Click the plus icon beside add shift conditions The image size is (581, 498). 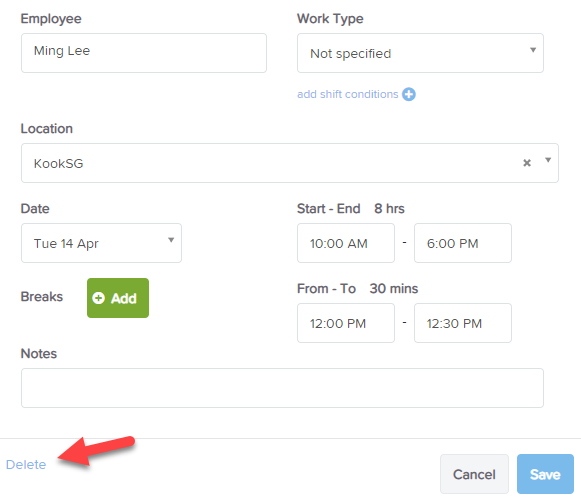click(409, 94)
